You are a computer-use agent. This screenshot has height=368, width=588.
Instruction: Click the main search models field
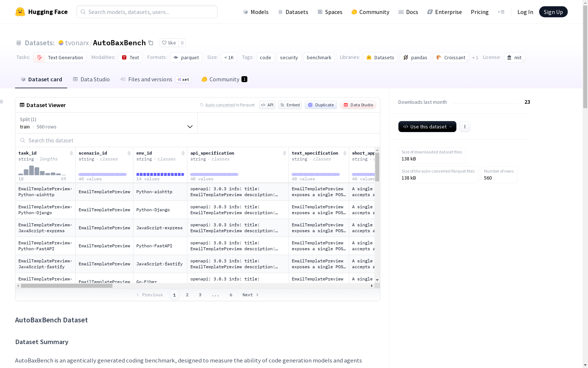click(x=147, y=12)
